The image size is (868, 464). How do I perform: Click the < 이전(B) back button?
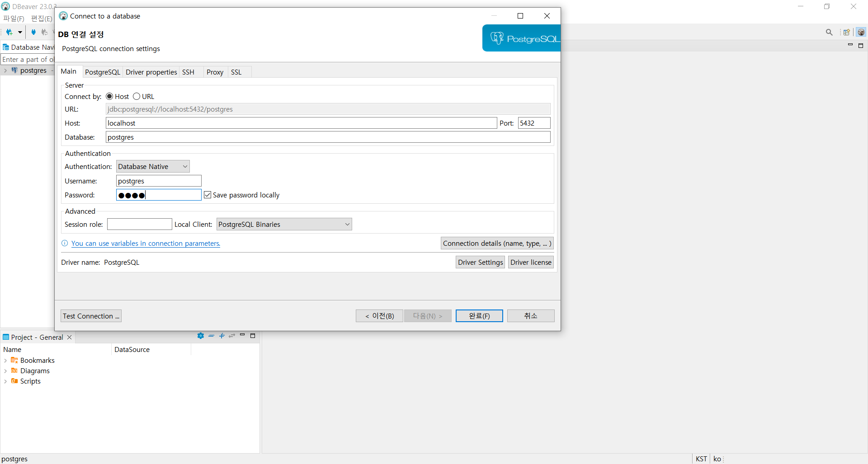tap(379, 316)
